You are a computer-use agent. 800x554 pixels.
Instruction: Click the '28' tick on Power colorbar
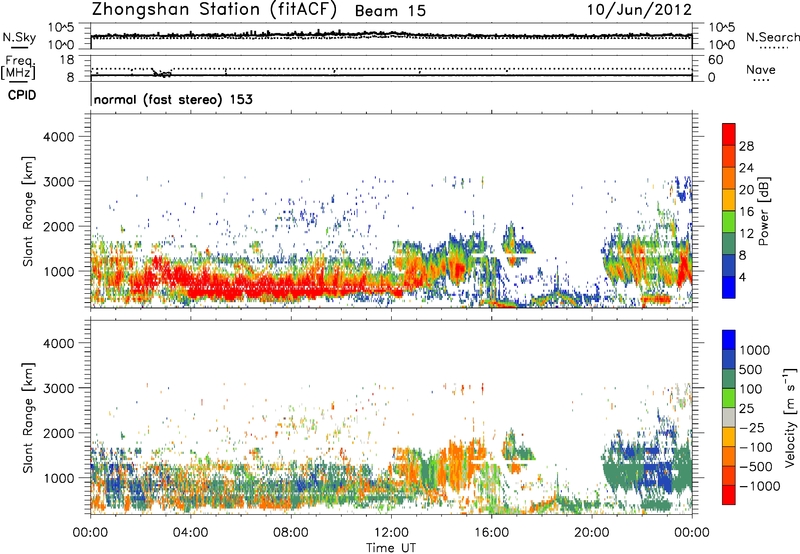coord(746,146)
